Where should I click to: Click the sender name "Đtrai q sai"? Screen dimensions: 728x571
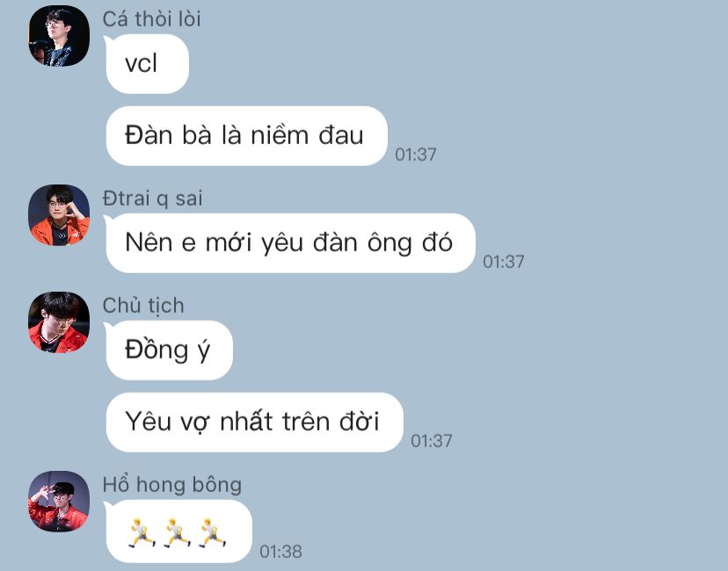point(152,199)
